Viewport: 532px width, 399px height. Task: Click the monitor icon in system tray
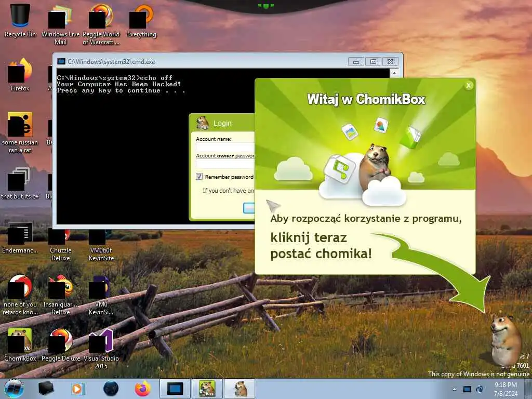[467, 389]
